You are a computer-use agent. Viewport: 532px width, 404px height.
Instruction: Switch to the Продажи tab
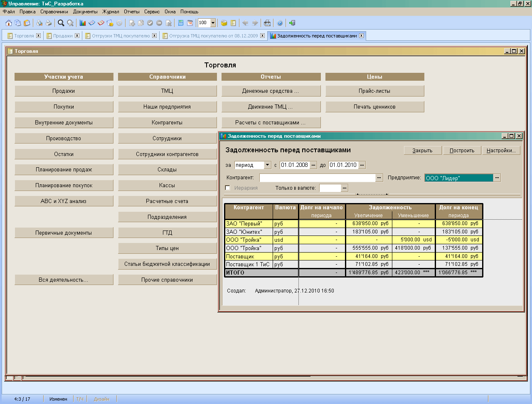tap(63, 36)
